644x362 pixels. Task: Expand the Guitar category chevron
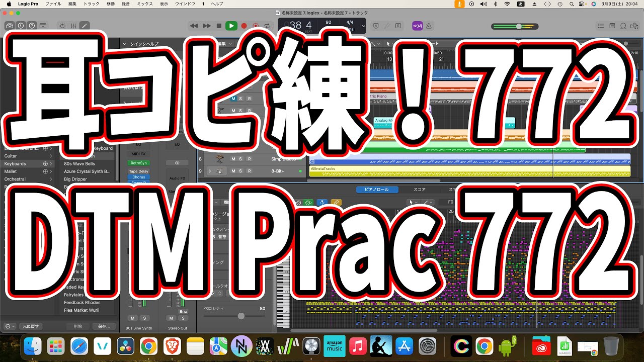[x=51, y=156]
